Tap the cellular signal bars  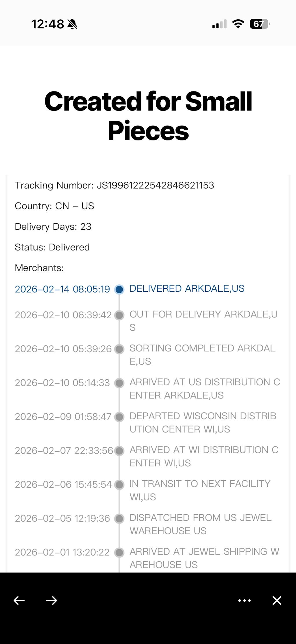(219, 24)
